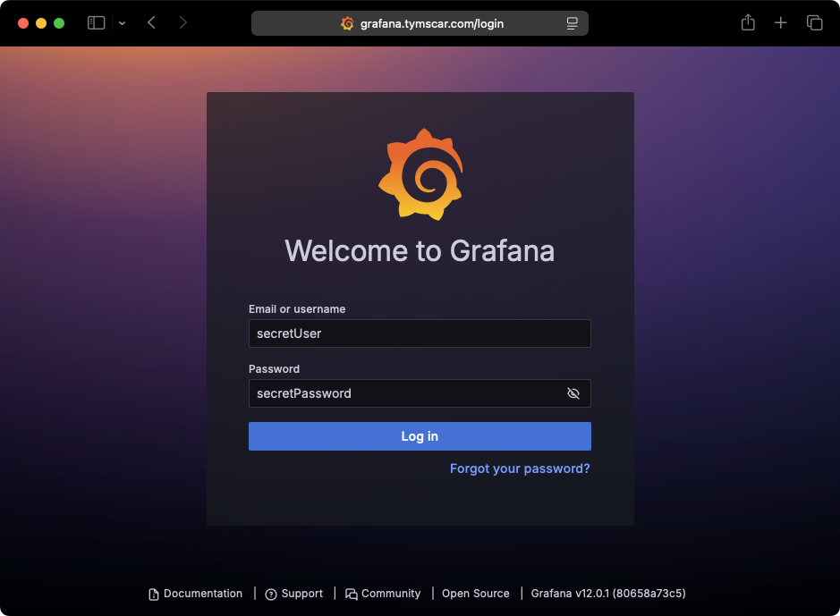The width and height of the screenshot is (840, 616).
Task: Click the Community chat bubbles icon
Action: tap(352, 594)
